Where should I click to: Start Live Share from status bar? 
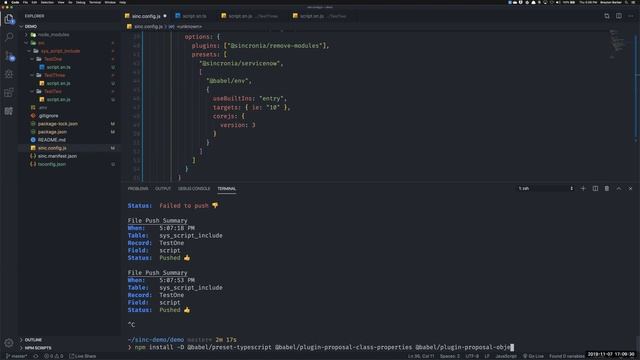click(83, 356)
